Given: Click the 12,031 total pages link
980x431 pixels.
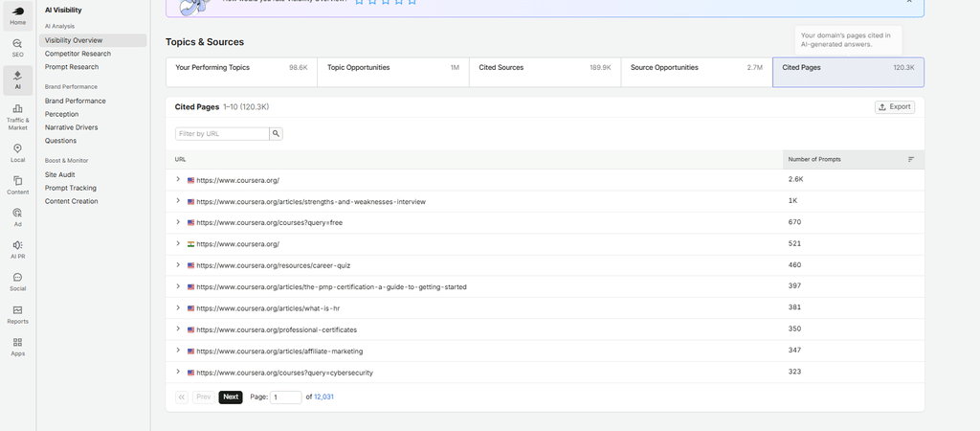Looking at the screenshot, I should coord(323,397).
